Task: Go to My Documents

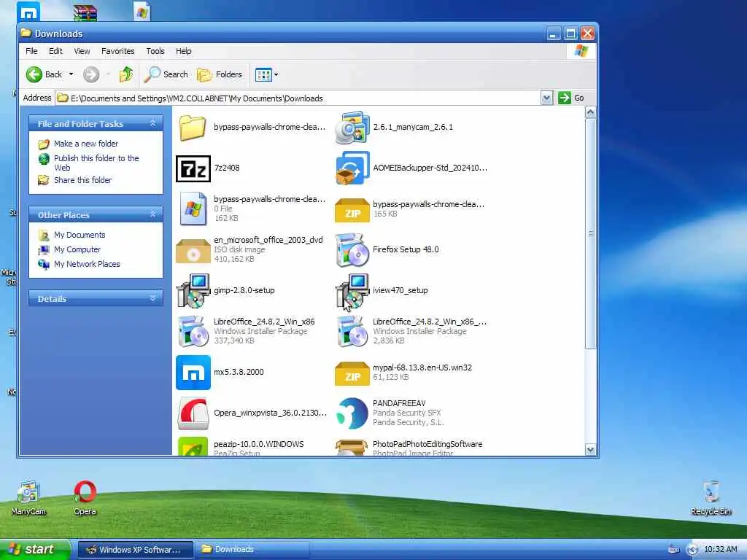Action: click(79, 235)
